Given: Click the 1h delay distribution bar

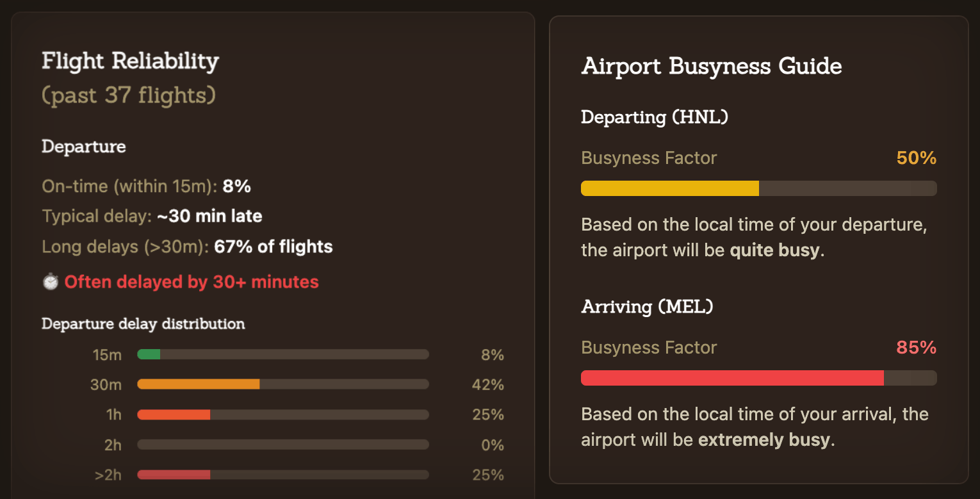Looking at the screenshot, I should (173, 414).
